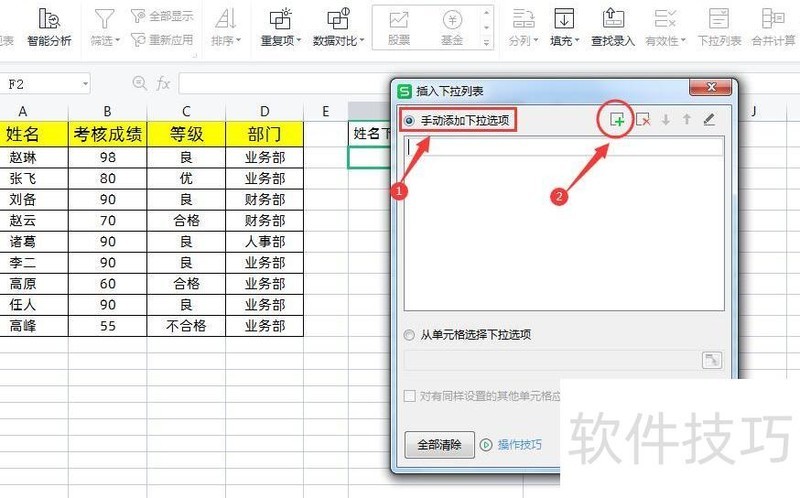The height and width of the screenshot is (498, 800).
Task: Click the range selector icon in the dialog
Action: pyautogui.click(x=712, y=360)
